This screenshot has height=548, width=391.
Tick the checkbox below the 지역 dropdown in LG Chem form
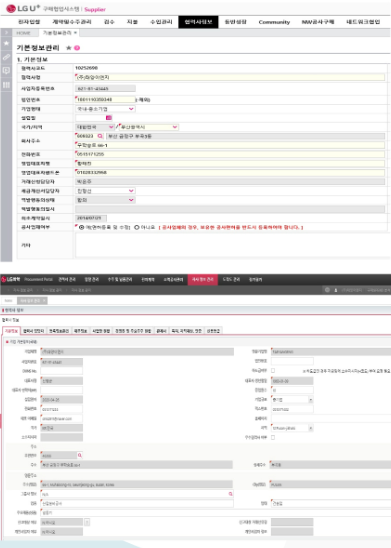click(x=273, y=437)
